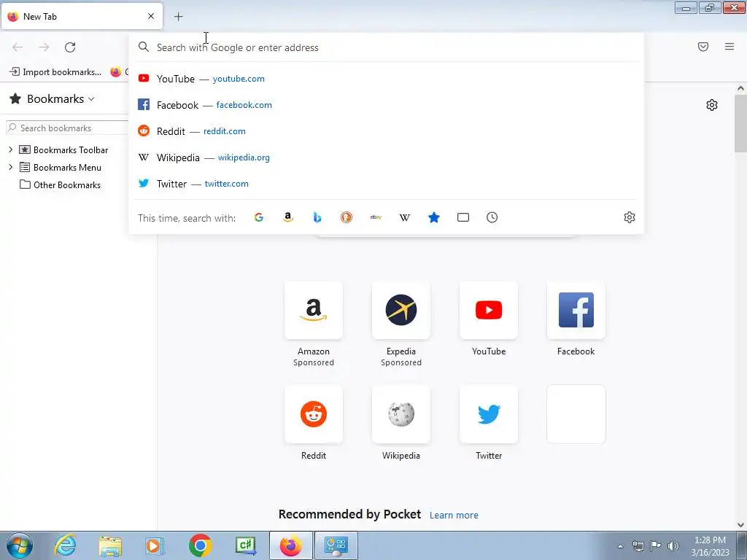
Task: Open C# application from taskbar
Action: 246,545
